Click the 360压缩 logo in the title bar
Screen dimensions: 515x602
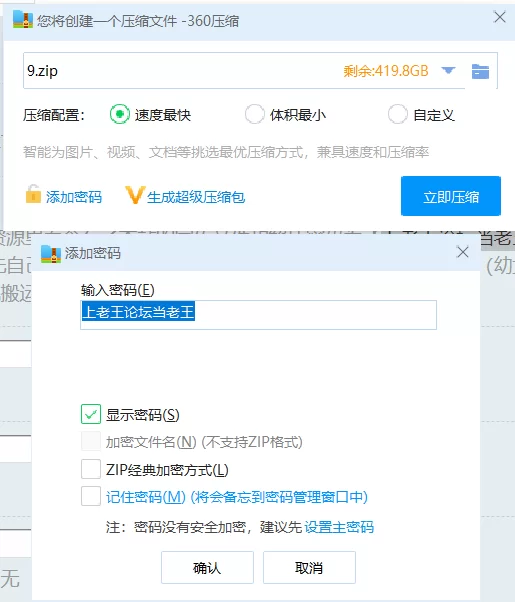[23, 19]
